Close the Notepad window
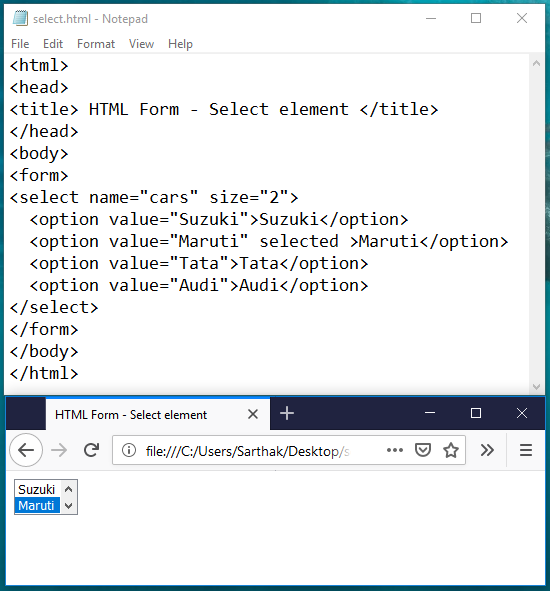Screen dimensions: 550x591 pyautogui.click(x=522, y=18)
